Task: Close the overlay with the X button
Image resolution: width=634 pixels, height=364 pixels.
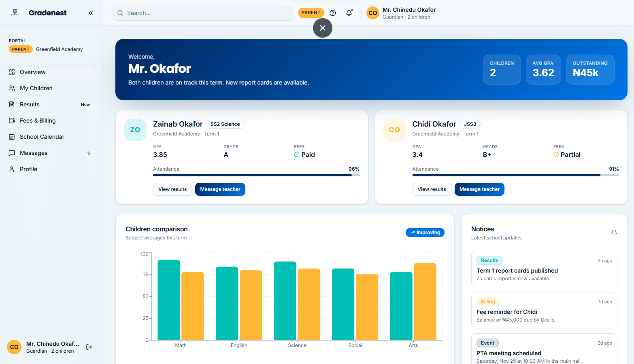Action: 323,28
